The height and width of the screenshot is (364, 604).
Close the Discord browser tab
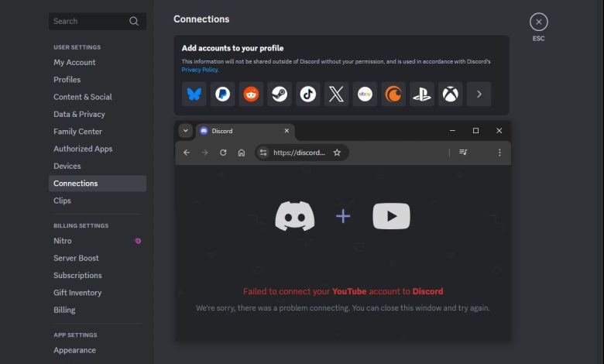[287, 131]
